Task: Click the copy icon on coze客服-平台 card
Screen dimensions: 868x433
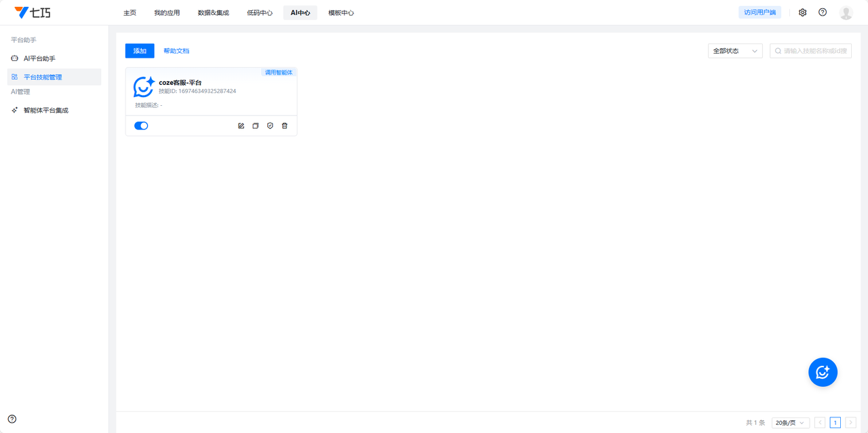Action: [x=256, y=126]
